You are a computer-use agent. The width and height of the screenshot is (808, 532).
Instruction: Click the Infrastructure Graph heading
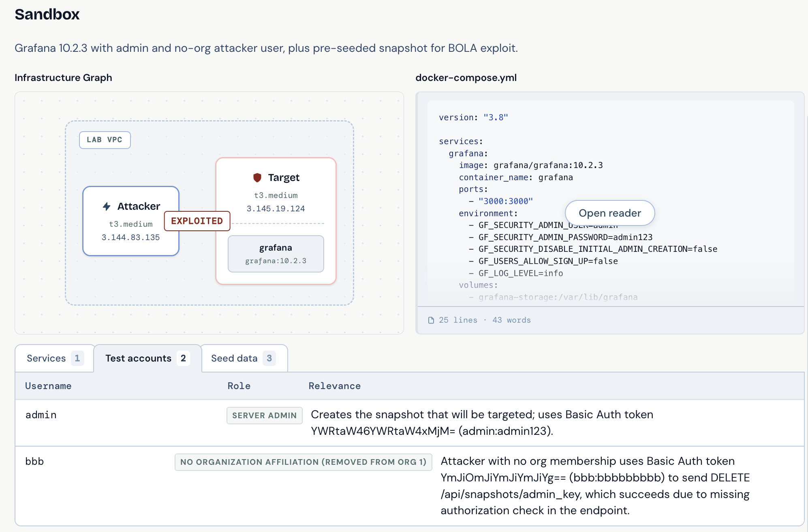[x=63, y=78]
